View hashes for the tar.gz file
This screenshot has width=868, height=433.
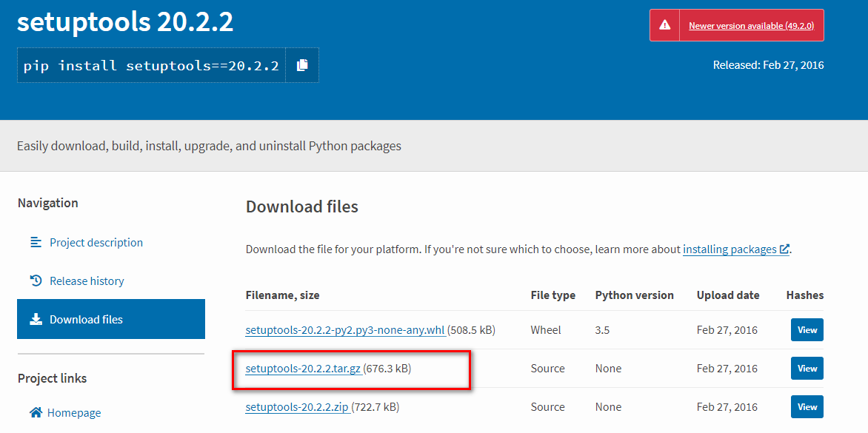(x=807, y=369)
